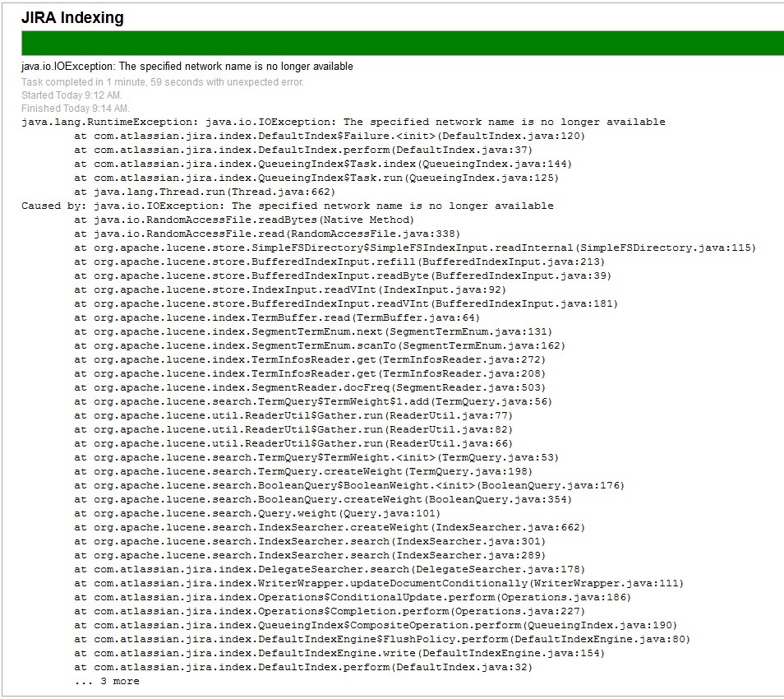Screen dimensions: 784x699
Task: Click the DelegateSearcher.search trace line
Action: click(330, 570)
